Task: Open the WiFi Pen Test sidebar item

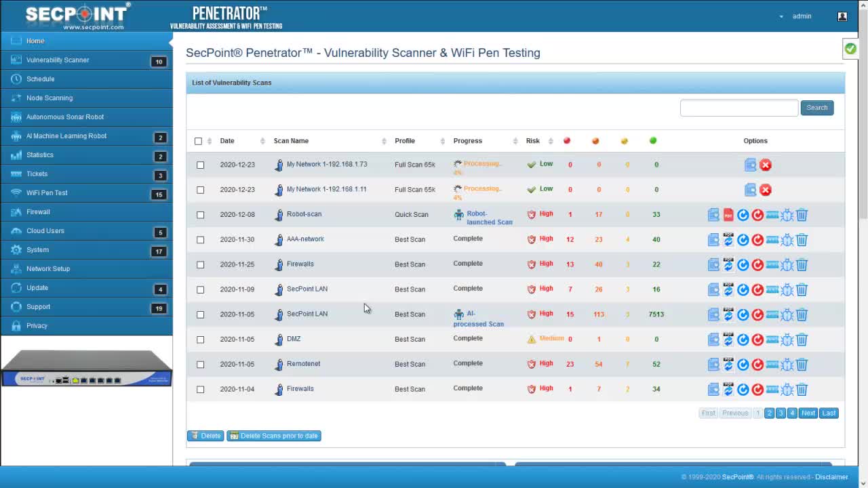Action: tap(86, 192)
